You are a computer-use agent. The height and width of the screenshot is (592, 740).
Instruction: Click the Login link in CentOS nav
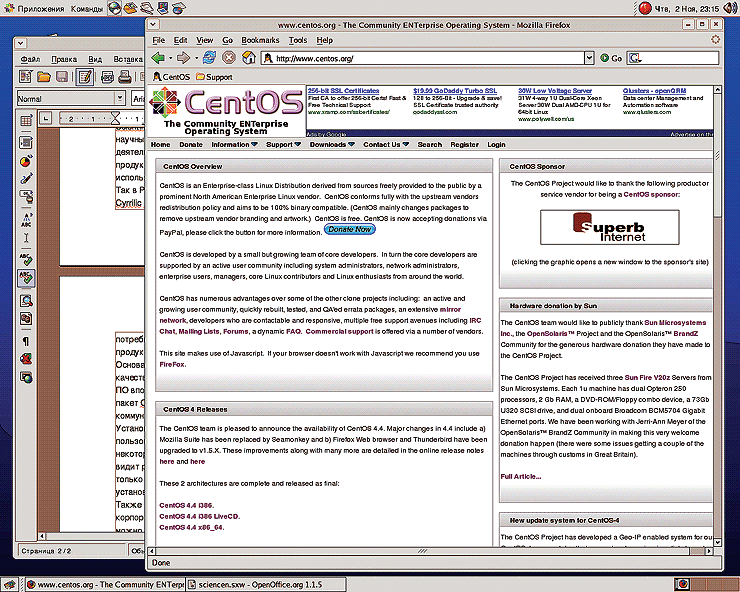(496, 144)
